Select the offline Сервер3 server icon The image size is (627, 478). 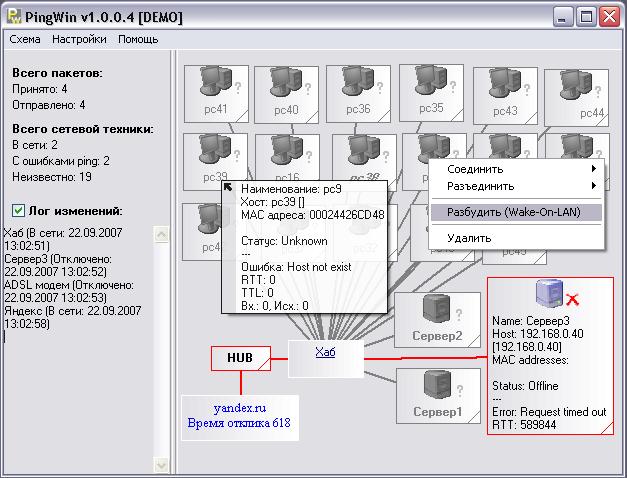click(550, 293)
